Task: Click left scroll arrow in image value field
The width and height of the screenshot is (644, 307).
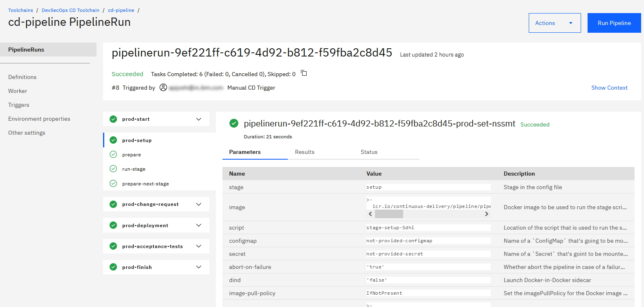Action: pos(370,214)
